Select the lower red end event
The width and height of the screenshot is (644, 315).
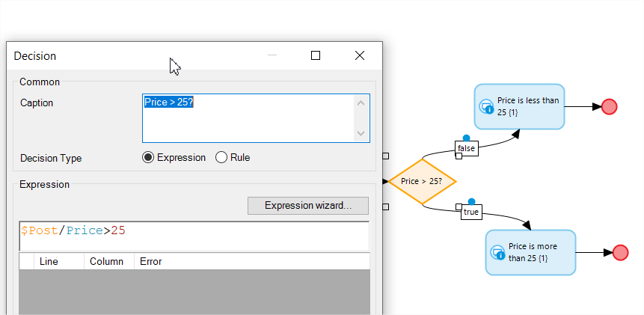coord(621,253)
